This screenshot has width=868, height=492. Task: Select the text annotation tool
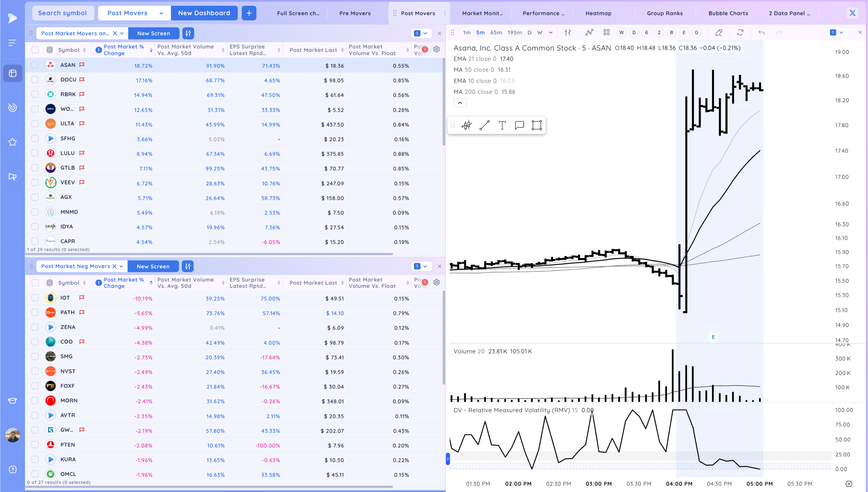point(502,125)
